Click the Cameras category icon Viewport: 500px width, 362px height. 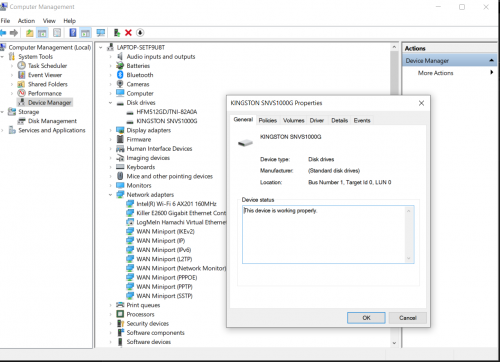tap(120, 84)
